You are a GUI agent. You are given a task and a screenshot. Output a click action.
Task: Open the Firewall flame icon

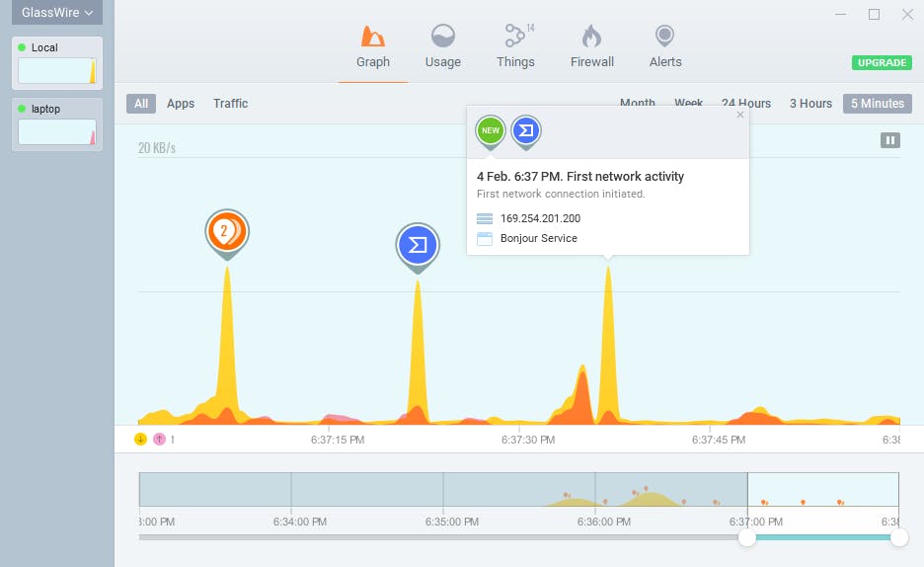(591, 36)
